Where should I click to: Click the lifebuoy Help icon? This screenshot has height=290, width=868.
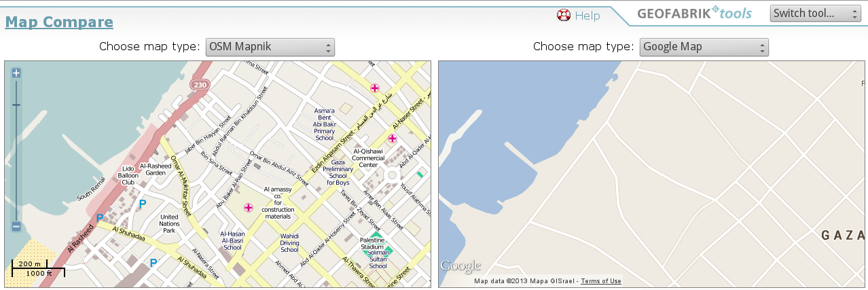coord(563,15)
